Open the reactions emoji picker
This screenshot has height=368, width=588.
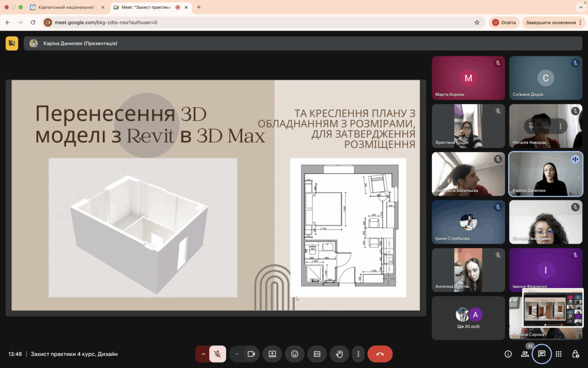[x=294, y=354]
